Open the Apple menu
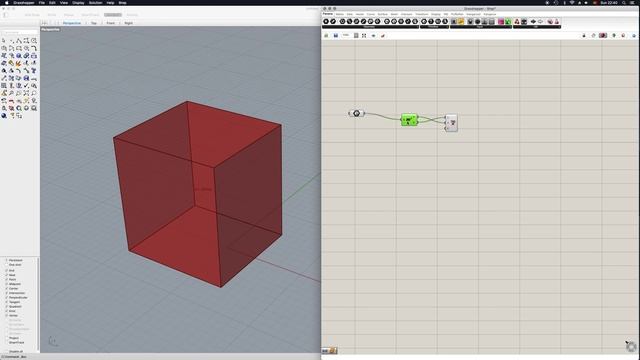Viewport: 640px width, 360px height. pos(6,2)
